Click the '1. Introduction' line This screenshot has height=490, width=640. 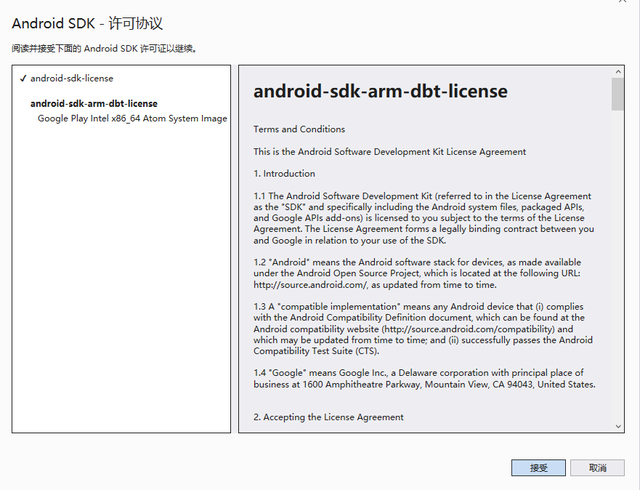(284, 174)
